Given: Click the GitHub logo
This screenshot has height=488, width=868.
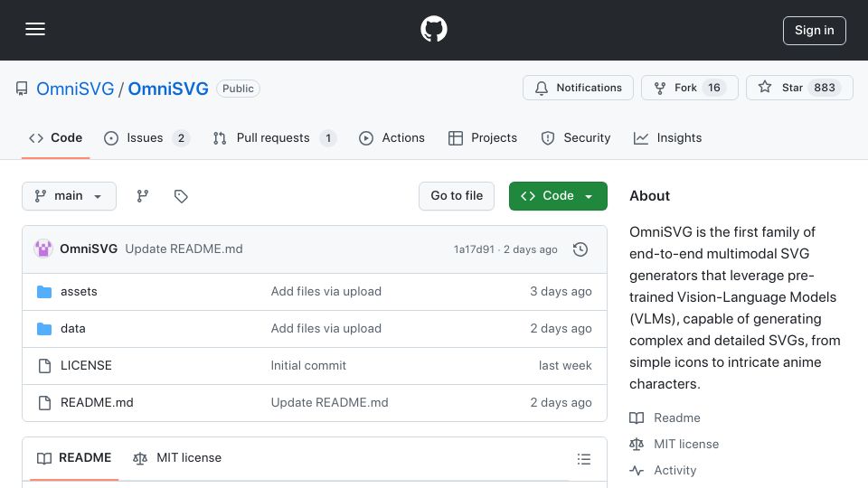Looking at the screenshot, I should 433,29.
